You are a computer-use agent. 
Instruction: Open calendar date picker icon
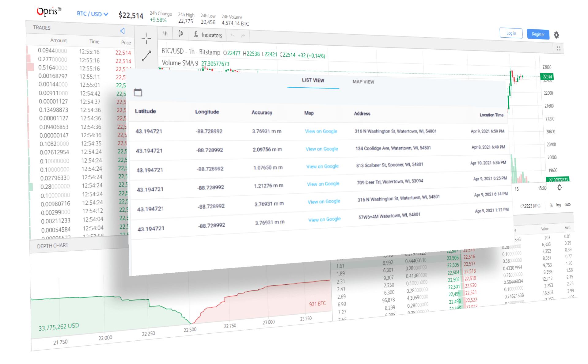point(138,92)
